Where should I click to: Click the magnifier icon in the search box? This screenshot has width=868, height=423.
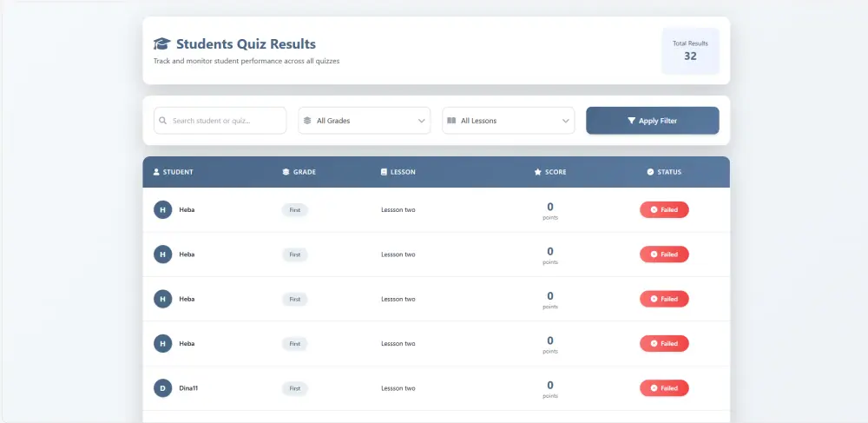pyautogui.click(x=163, y=120)
